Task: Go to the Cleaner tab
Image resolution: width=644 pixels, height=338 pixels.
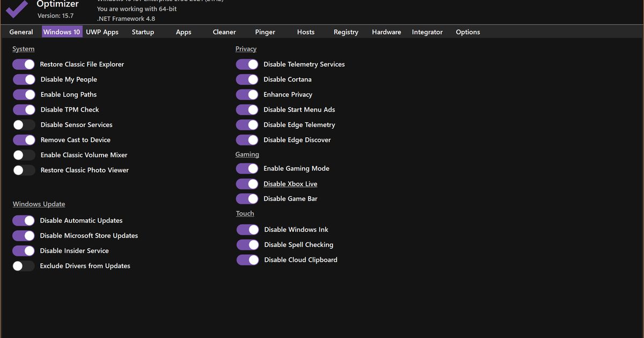Action: 224,32
